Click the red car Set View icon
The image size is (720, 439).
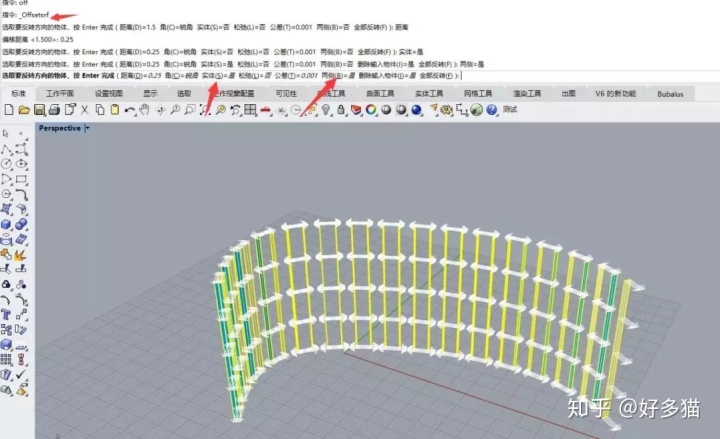tap(265, 110)
